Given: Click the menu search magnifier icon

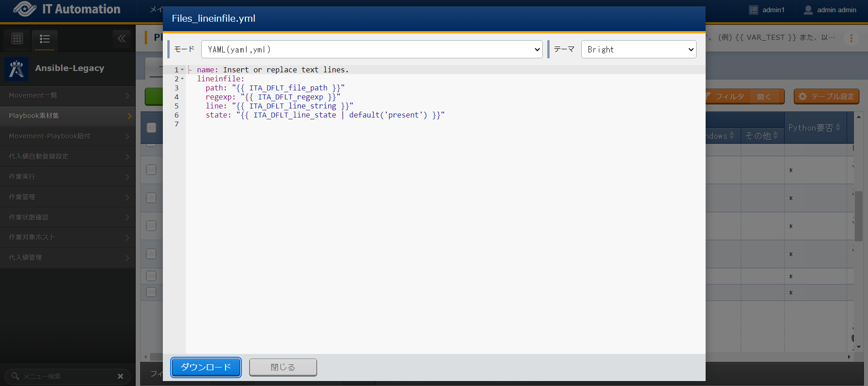Looking at the screenshot, I should pos(15,376).
